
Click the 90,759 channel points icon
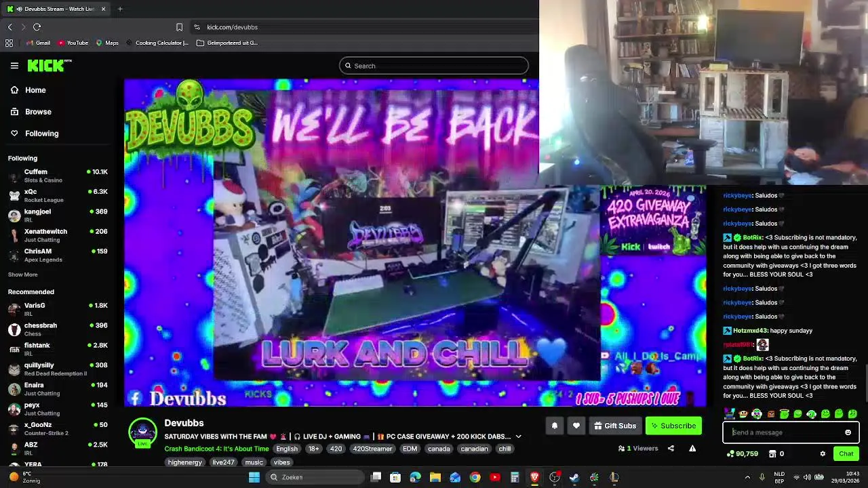click(x=730, y=454)
